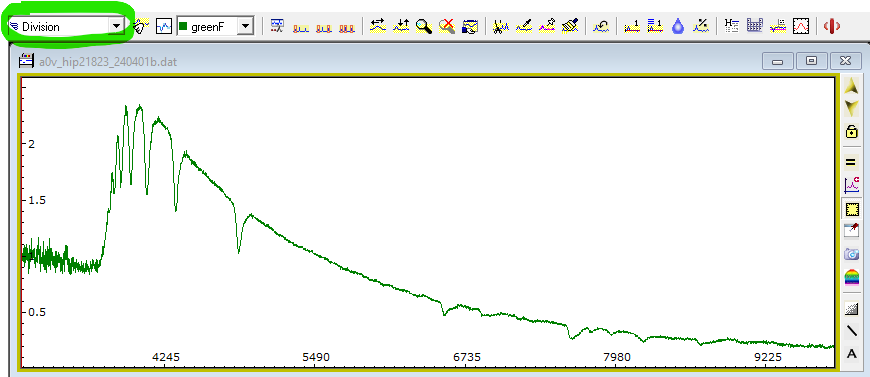870x377 pixels.
Task: Toggle the yellow selection box mode
Action: click(x=851, y=209)
